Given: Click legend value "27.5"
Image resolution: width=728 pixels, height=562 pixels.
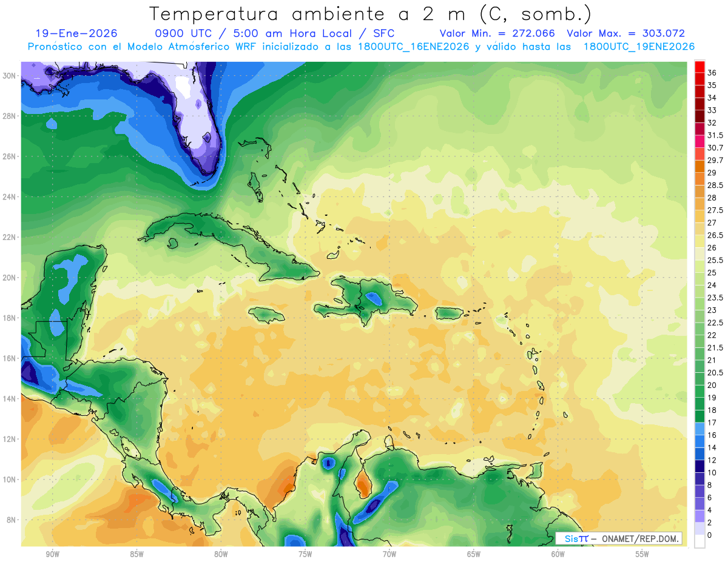Looking at the screenshot, I should pos(715,210).
